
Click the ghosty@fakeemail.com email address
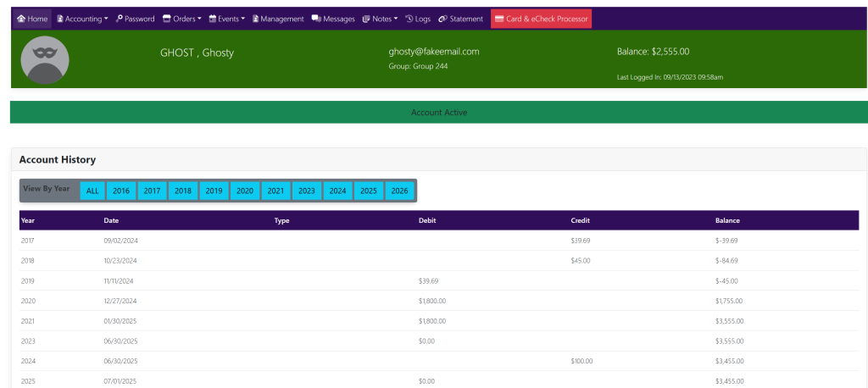point(433,52)
